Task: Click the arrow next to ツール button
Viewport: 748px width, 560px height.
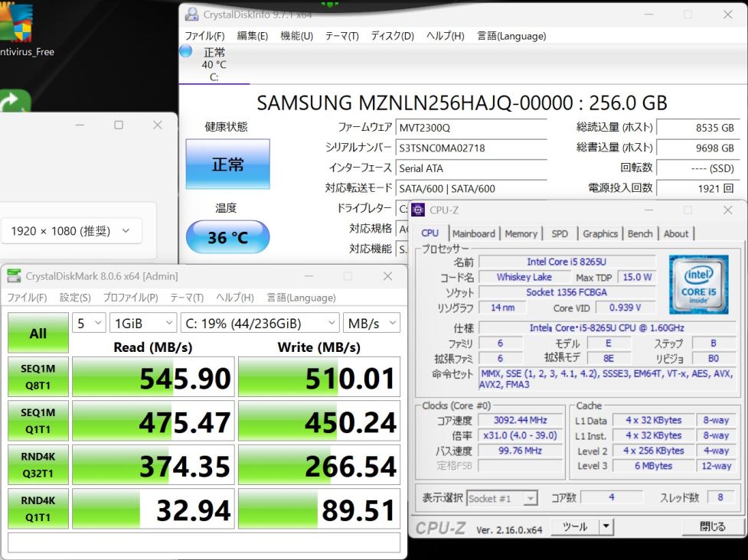Action: 606,526
